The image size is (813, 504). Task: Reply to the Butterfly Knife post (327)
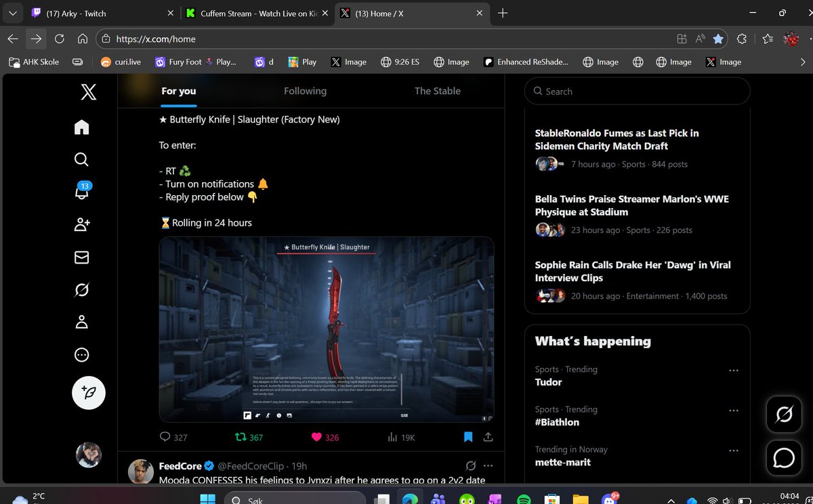[x=173, y=438]
